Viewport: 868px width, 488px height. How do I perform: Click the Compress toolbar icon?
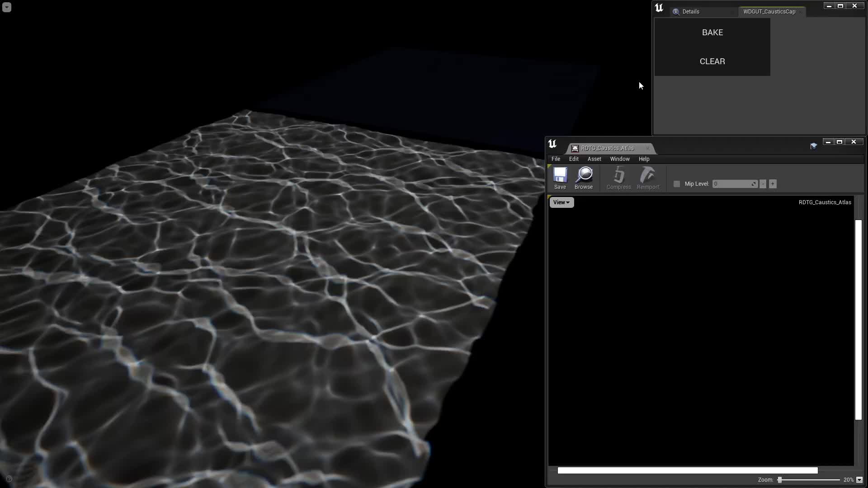pos(618,175)
